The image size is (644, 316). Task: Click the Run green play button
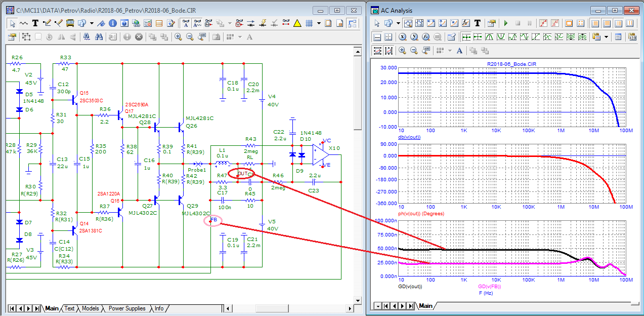click(505, 23)
